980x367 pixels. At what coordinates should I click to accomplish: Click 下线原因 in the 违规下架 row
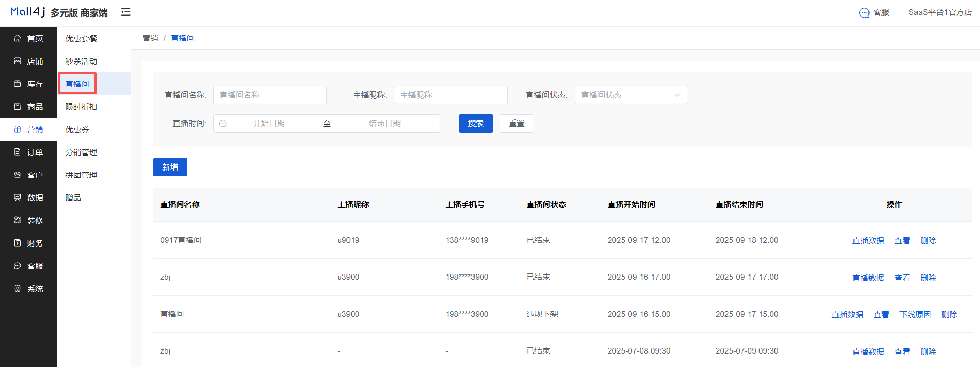[915, 314]
